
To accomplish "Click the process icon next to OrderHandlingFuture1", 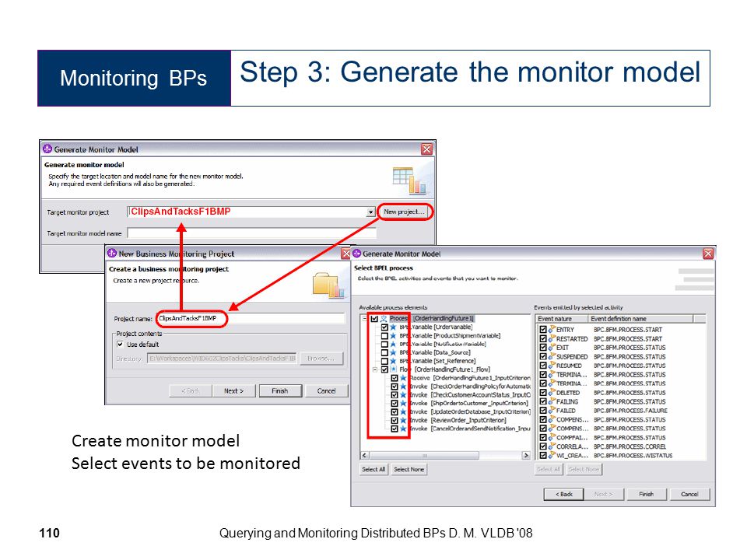I will (x=384, y=319).
